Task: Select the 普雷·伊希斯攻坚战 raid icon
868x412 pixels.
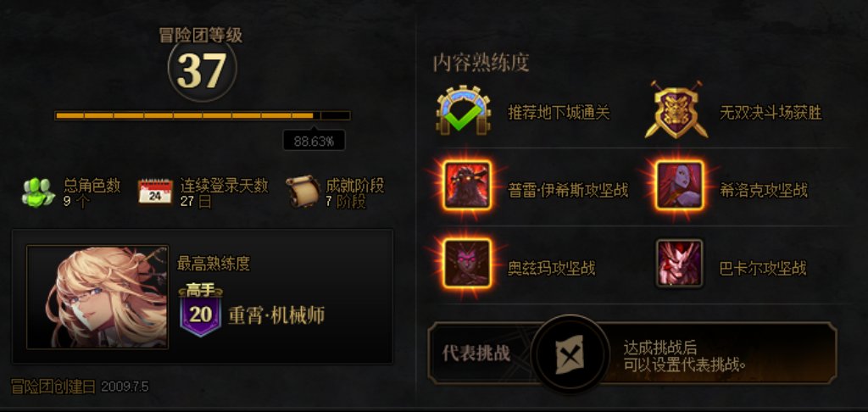Action: (467, 185)
